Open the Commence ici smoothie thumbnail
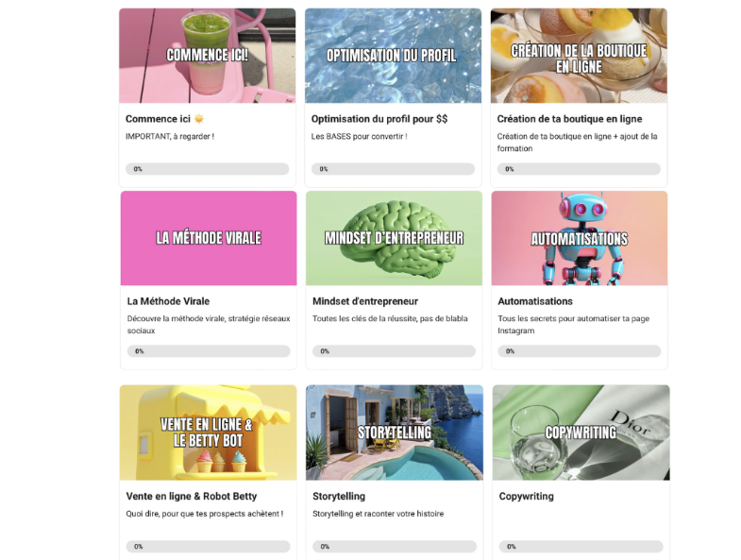Image resolution: width=741 pixels, height=560 pixels. [x=208, y=56]
